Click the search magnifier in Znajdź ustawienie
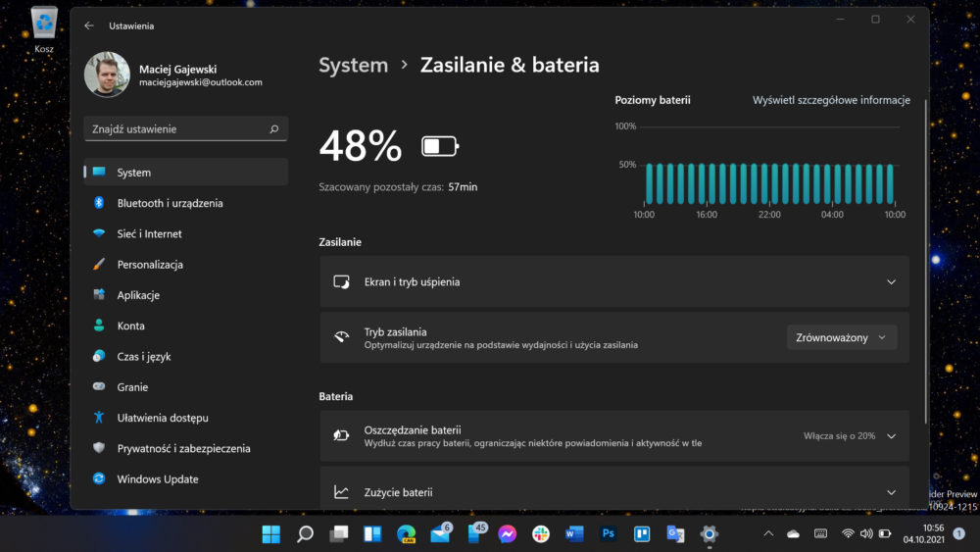The height and width of the screenshot is (552, 980). [273, 128]
